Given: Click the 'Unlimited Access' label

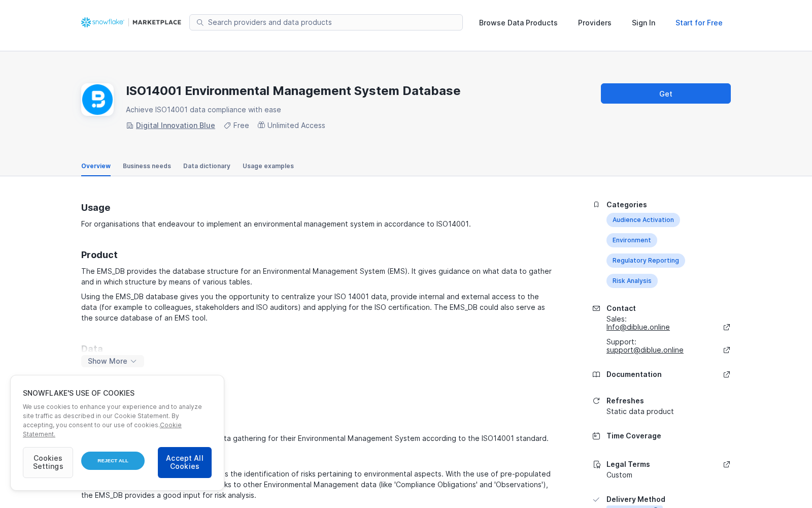Looking at the screenshot, I should coord(296,125).
